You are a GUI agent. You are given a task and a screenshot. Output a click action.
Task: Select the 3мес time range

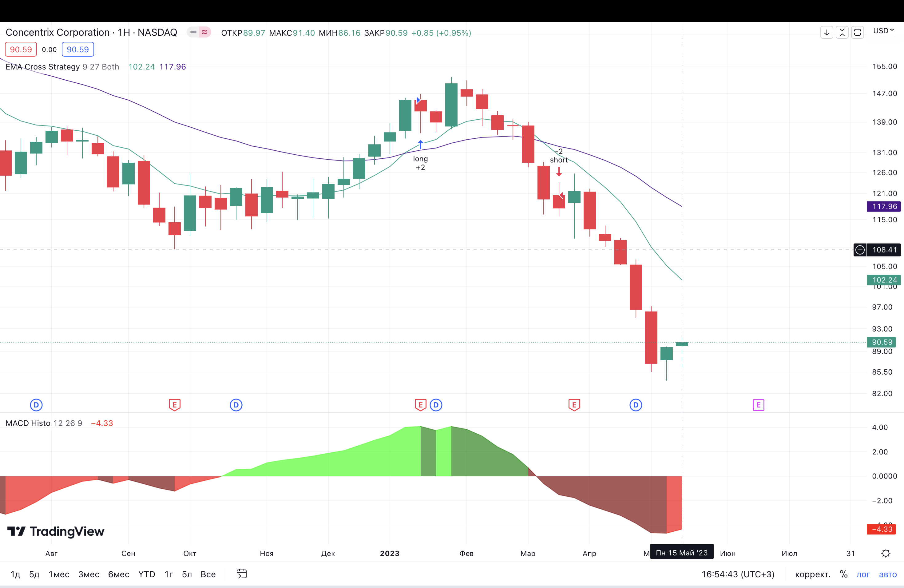[x=89, y=574]
